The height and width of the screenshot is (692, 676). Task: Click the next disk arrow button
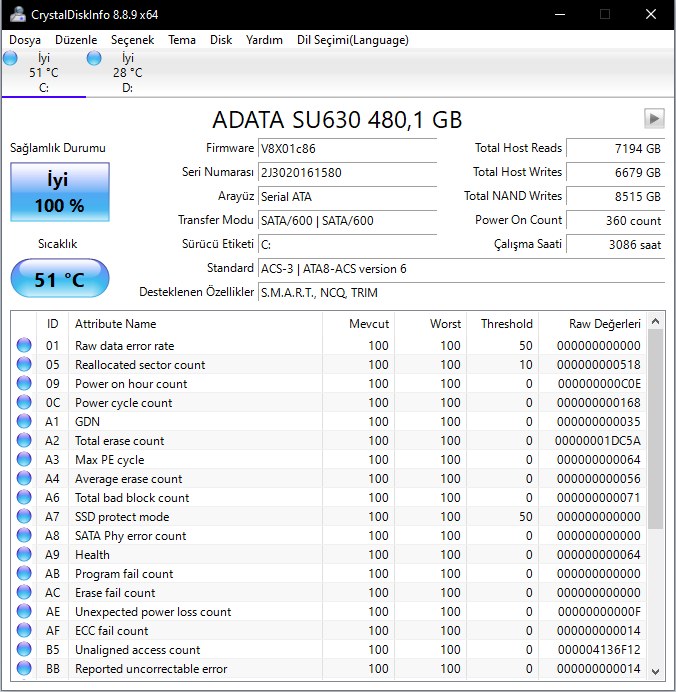point(654,119)
